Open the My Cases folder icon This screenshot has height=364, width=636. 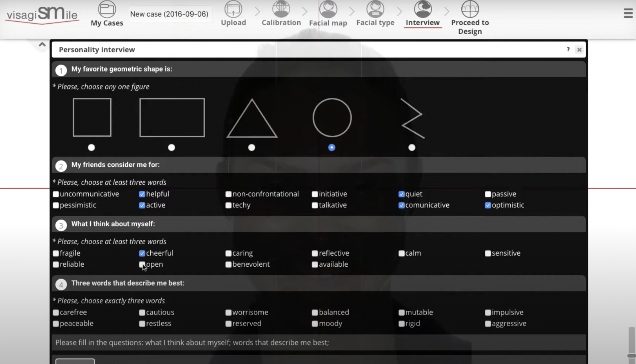click(107, 9)
